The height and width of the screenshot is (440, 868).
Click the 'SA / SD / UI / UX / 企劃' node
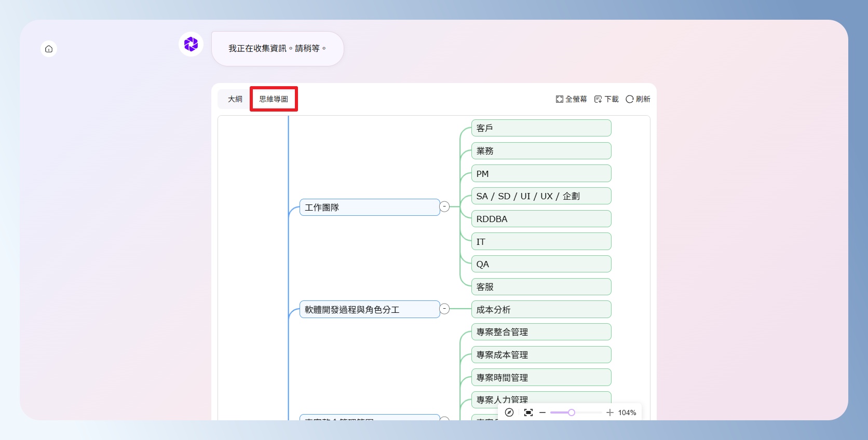541,196
